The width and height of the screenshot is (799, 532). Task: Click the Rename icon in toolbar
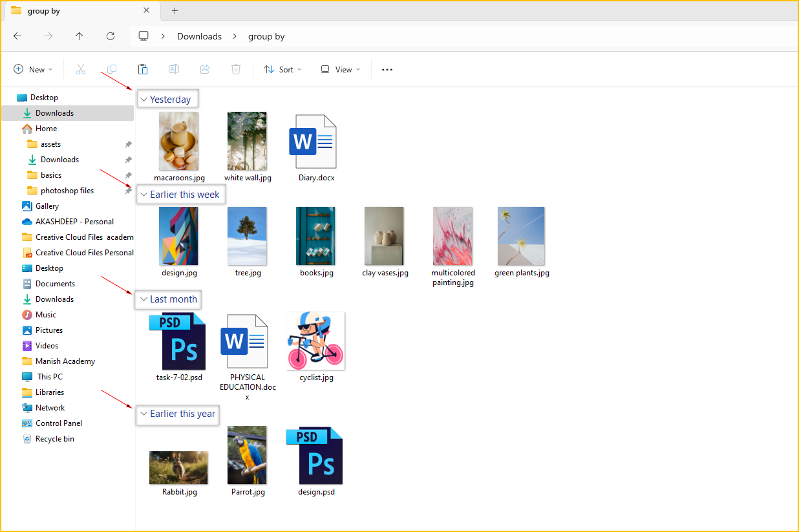(174, 69)
